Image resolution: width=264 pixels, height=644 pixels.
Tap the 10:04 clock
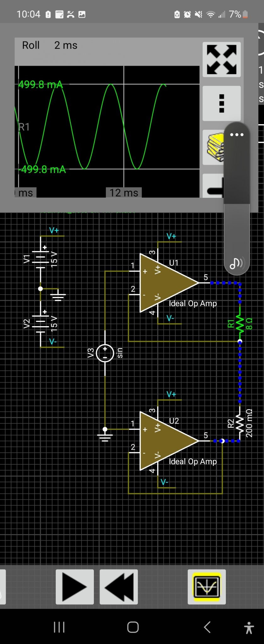click(x=28, y=14)
